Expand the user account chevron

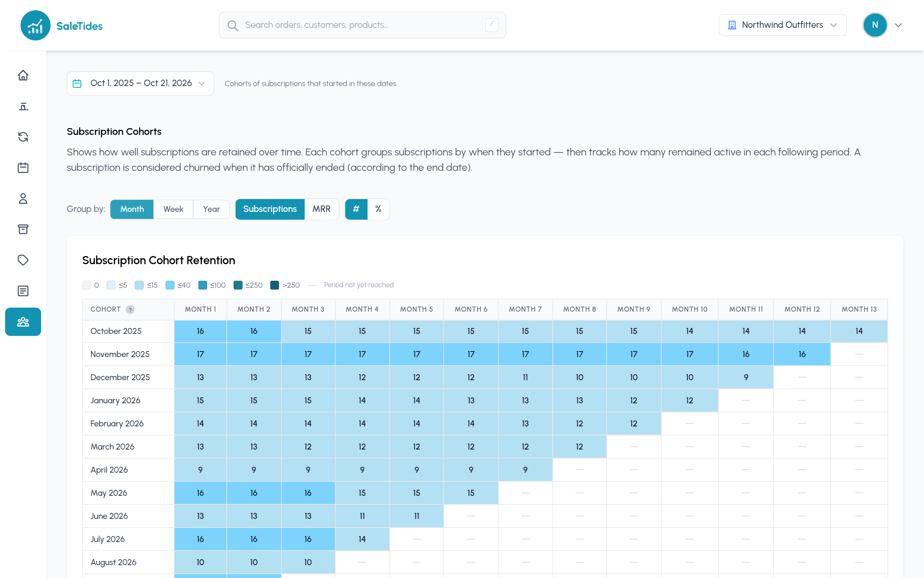coord(898,25)
